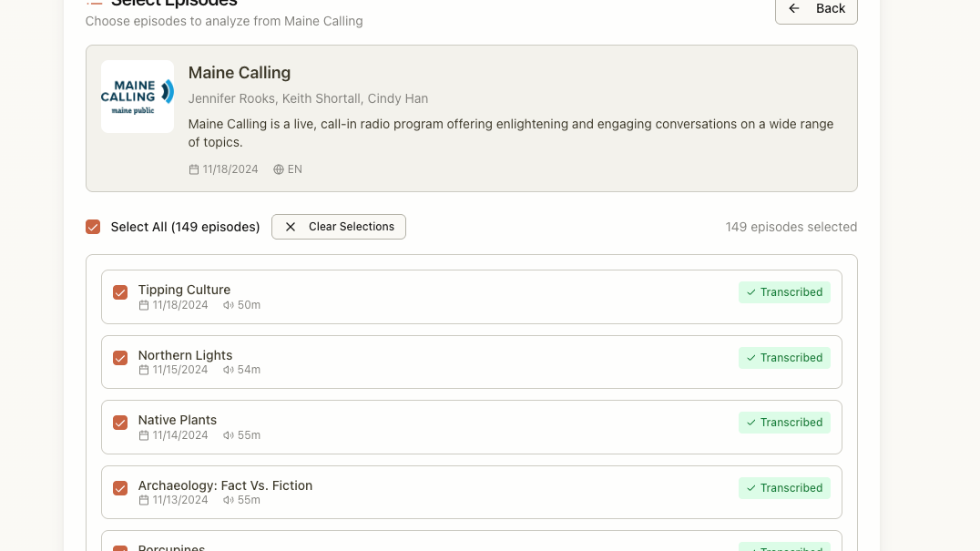Click the 50m duration of Tipping Culture
980x551 pixels.
point(249,305)
